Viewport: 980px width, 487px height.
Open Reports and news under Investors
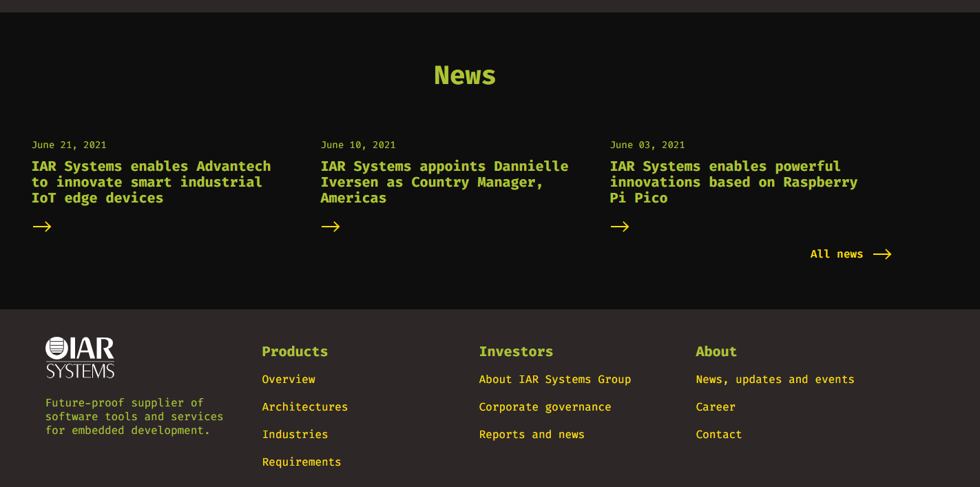532,435
